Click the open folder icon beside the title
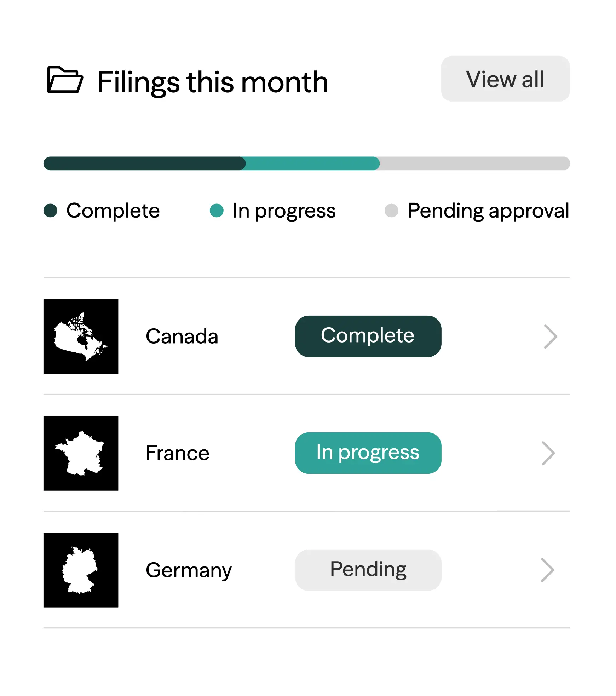Viewport: 616px width, 696px height. (65, 80)
